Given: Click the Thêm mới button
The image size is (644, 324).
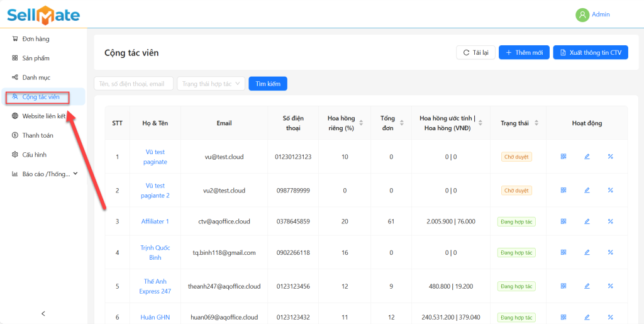Looking at the screenshot, I should 524,53.
